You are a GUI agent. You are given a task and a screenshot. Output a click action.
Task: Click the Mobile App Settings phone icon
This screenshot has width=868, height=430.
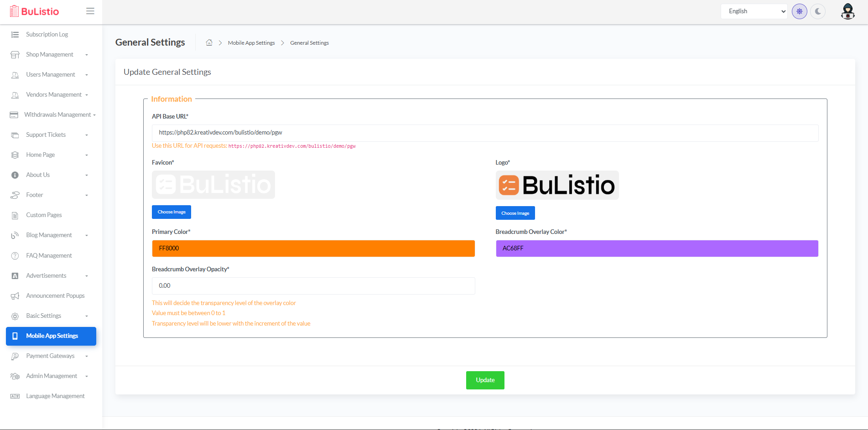[15, 336]
